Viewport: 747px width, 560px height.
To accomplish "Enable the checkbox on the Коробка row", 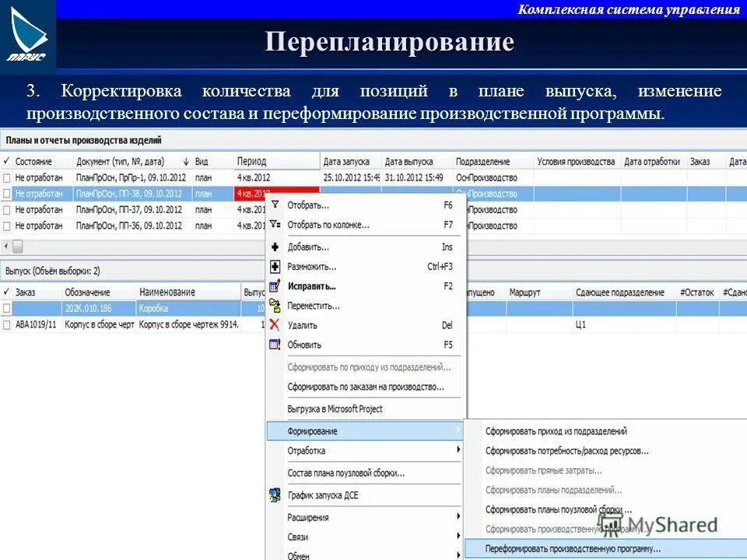I will [x=6, y=308].
